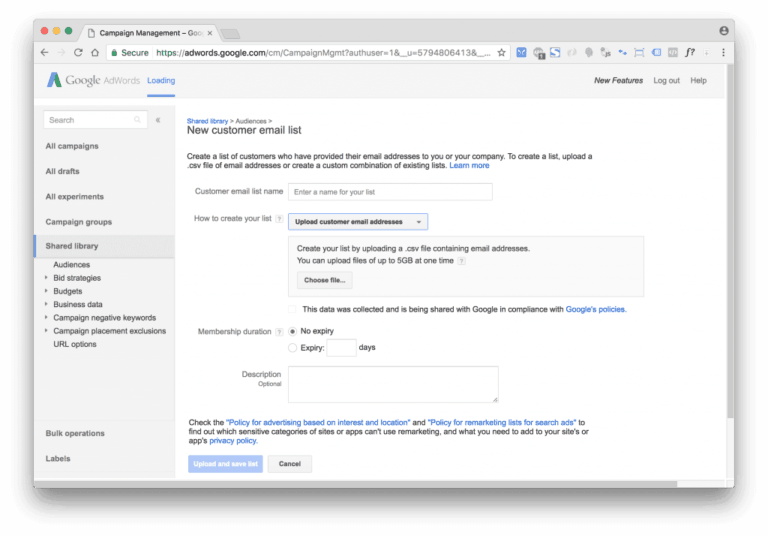Expand Campaign placement exclusions
Screen dimensions: 768x536
pos(47,330)
